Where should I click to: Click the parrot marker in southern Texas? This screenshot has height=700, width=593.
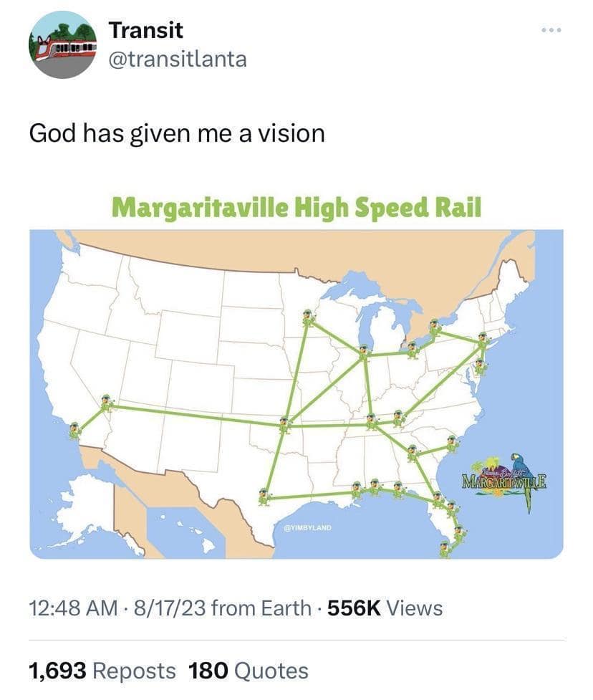click(264, 497)
